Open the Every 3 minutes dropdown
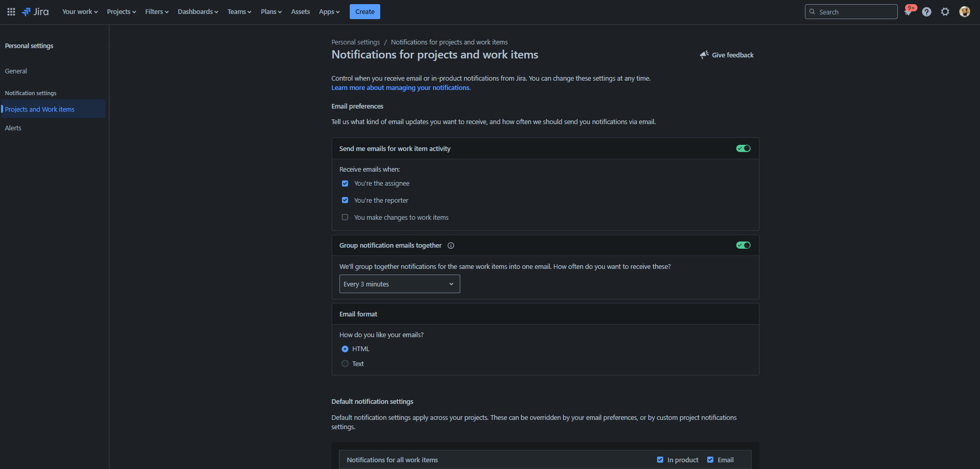980x469 pixels. (x=399, y=284)
